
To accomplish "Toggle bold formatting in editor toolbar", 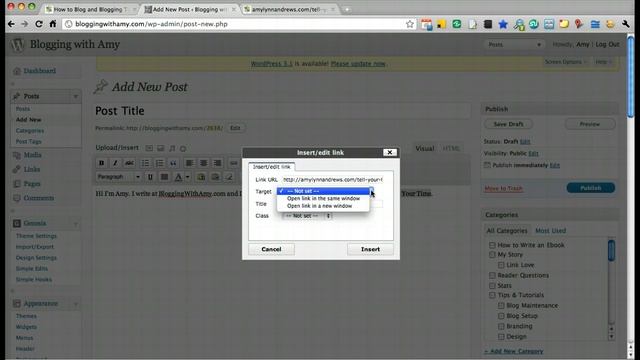I will [102, 163].
